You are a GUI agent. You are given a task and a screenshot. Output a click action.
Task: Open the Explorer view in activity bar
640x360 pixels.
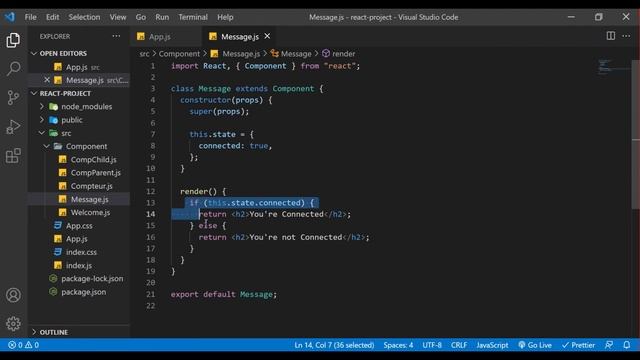point(13,40)
